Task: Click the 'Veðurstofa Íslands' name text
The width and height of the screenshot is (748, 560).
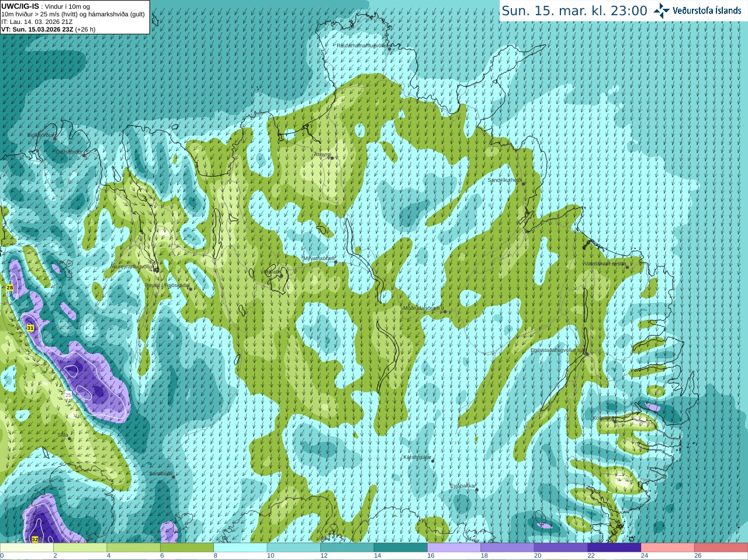Action: coord(708,11)
